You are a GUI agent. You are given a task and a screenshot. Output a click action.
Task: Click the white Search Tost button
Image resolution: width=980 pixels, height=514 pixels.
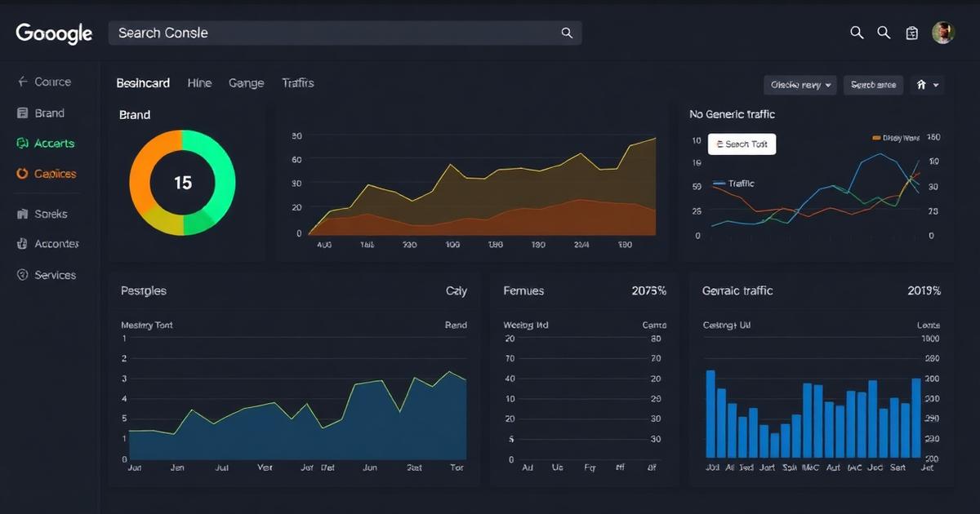pyautogui.click(x=742, y=144)
